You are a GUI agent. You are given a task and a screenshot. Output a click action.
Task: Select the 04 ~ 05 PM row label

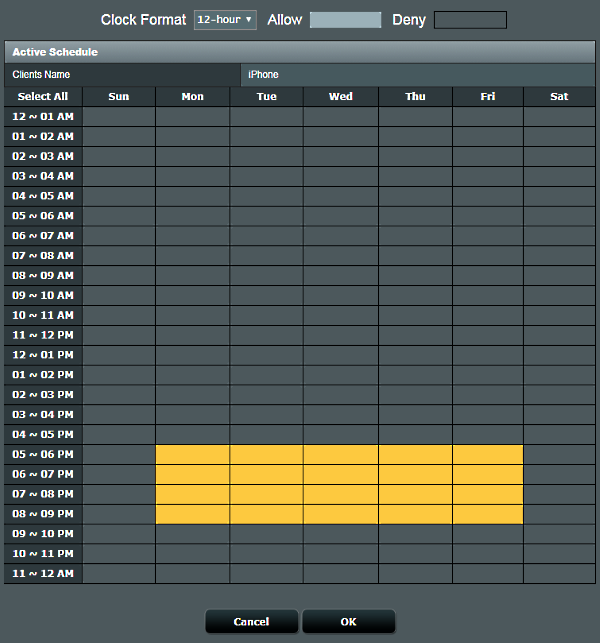coord(43,435)
